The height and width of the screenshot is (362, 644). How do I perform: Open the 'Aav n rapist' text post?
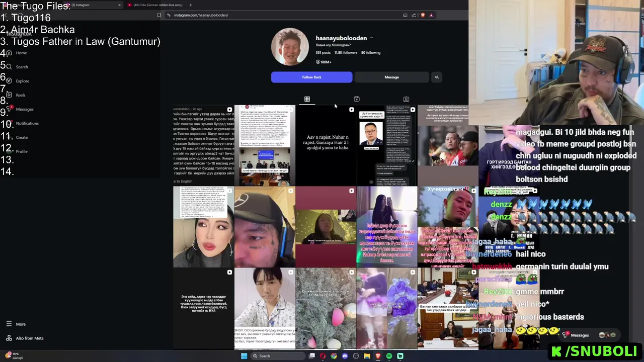coord(326,145)
